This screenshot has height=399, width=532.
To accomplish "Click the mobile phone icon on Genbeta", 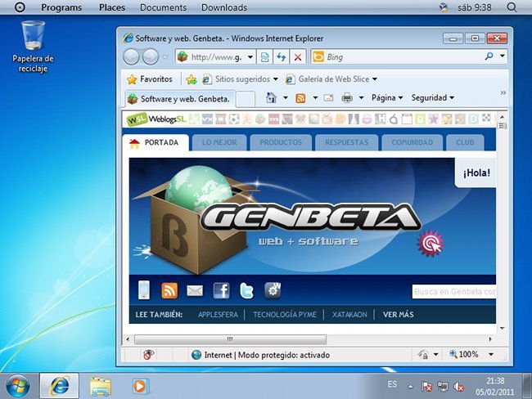I will (144, 290).
